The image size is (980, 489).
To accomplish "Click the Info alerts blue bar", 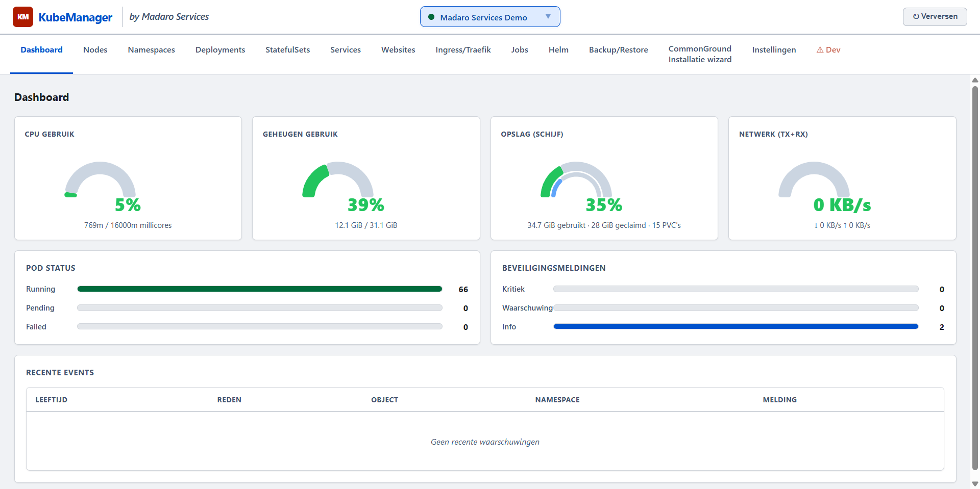I will pos(736,327).
